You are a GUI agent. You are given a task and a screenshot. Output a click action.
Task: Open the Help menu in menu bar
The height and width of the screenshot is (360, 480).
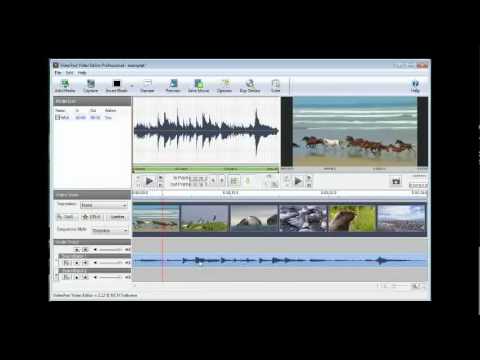coord(82,72)
